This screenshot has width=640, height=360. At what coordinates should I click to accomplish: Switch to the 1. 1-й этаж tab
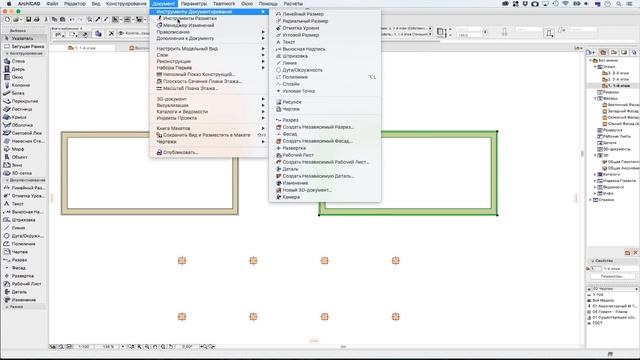[85, 48]
